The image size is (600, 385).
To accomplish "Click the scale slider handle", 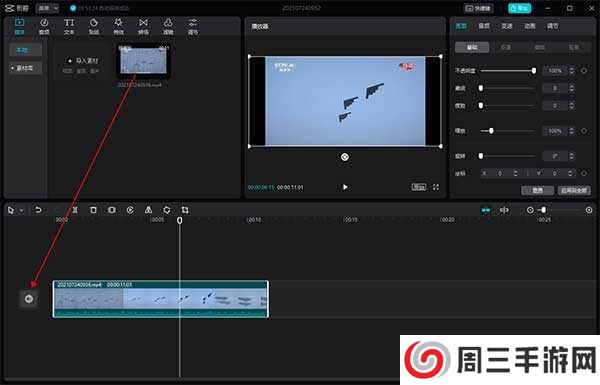I will tap(491, 131).
